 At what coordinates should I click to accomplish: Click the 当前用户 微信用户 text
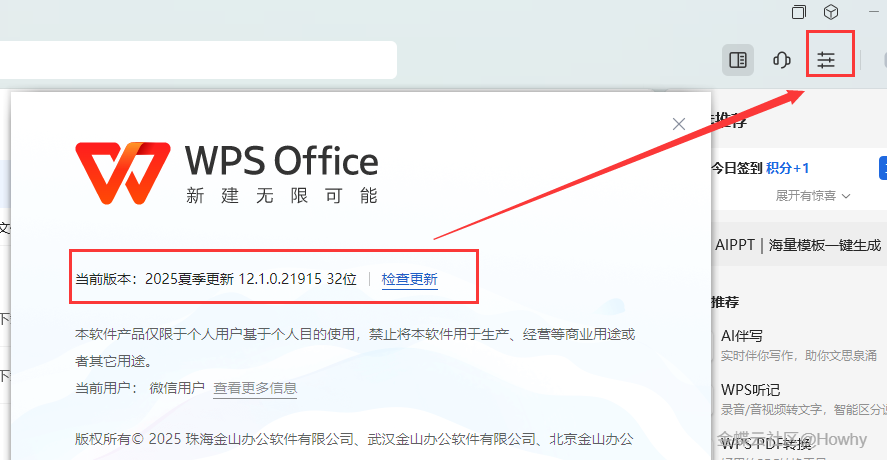click(x=140, y=388)
